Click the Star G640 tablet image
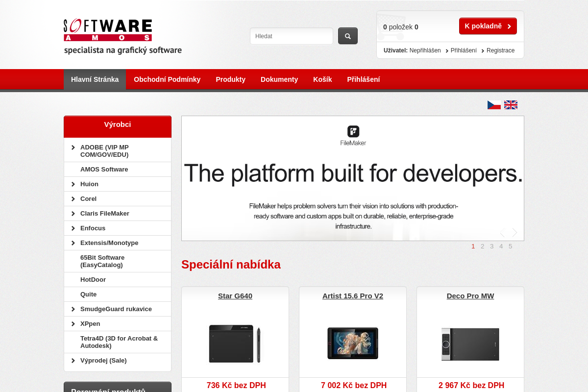 click(x=235, y=343)
